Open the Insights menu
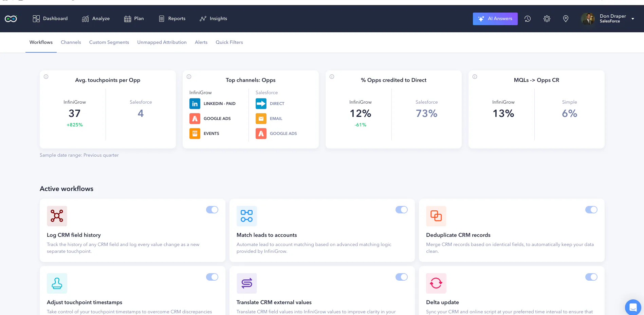Screen dimensions: 644x315 pyautogui.click(x=214, y=19)
